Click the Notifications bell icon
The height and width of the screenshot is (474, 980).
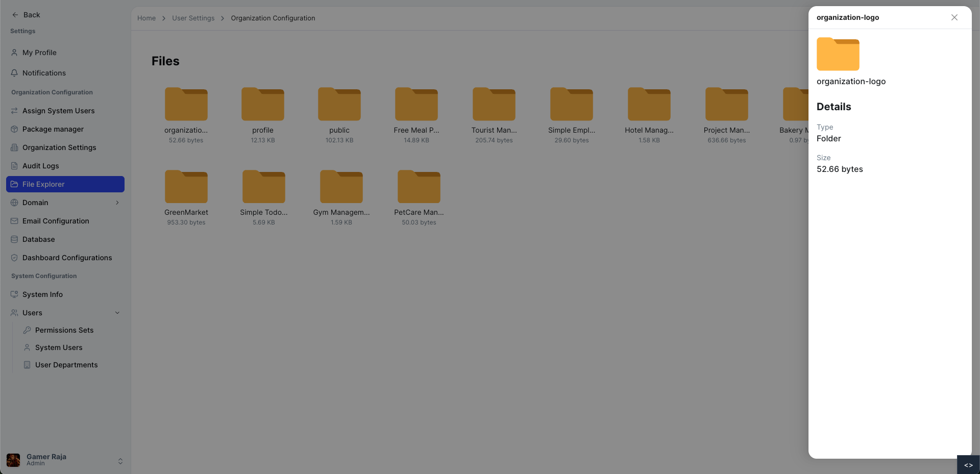(14, 73)
